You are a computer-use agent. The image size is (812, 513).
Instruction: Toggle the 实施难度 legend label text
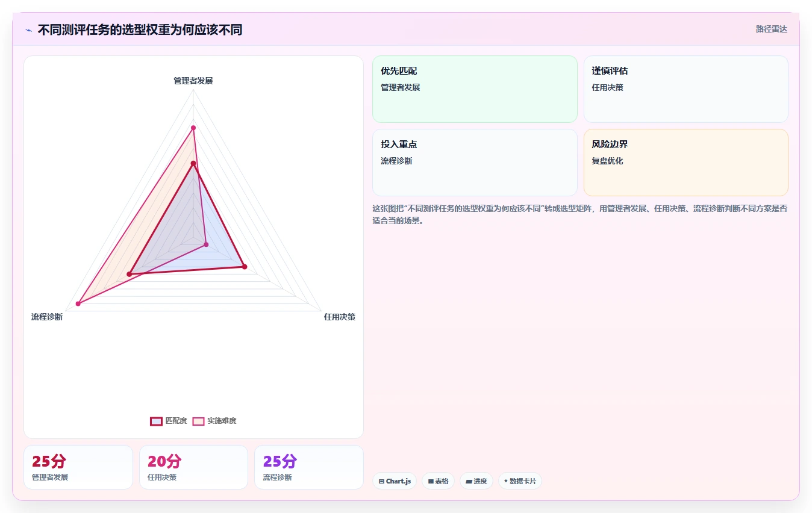(222, 421)
